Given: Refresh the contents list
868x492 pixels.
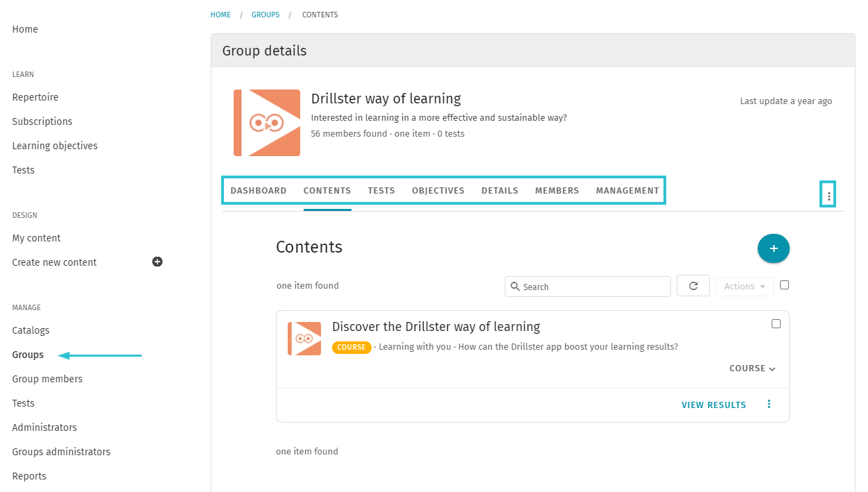Looking at the screenshot, I should pyautogui.click(x=693, y=285).
